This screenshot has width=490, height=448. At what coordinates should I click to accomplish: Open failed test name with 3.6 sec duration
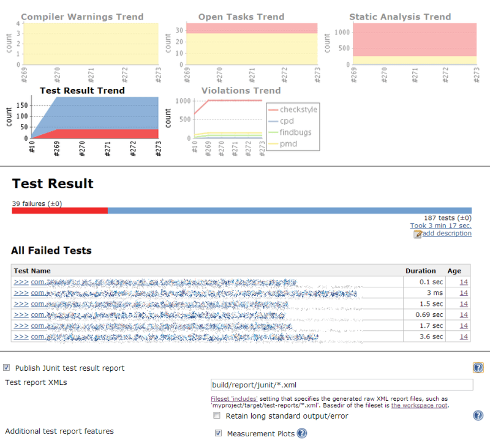(175, 337)
